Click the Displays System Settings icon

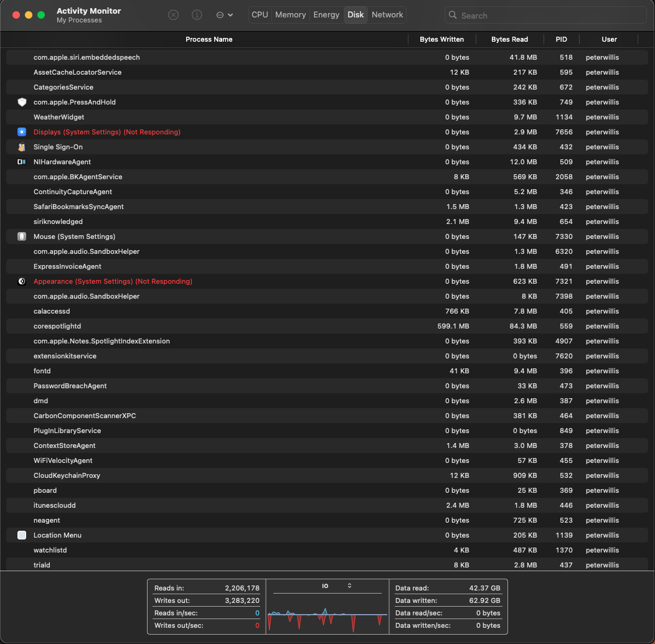point(22,132)
